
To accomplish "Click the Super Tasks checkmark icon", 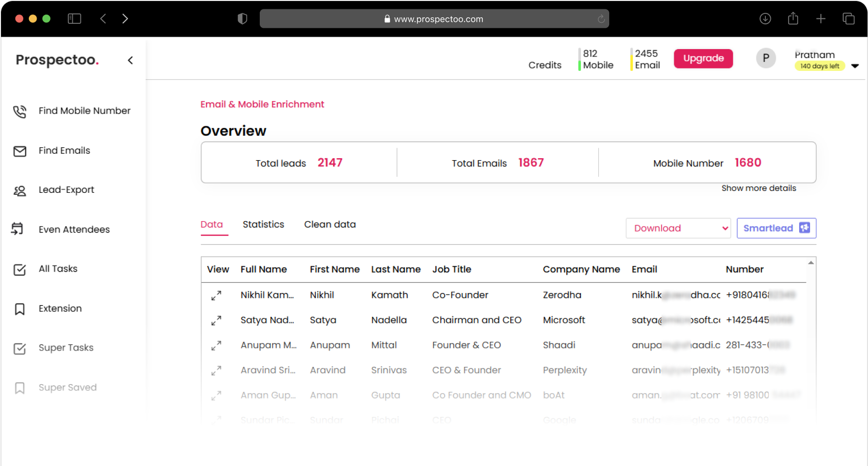I will pos(20,349).
